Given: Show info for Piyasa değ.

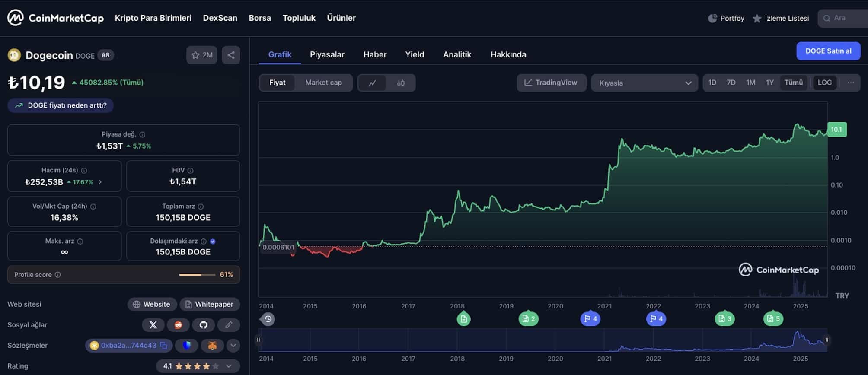Looking at the screenshot, I should (x=142, y=134).
